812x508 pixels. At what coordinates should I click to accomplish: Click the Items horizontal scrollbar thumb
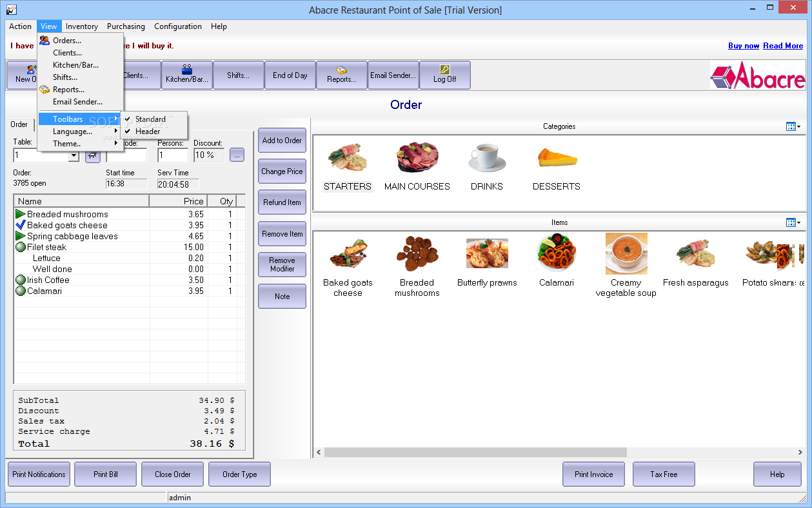click(x=475, y=453)
